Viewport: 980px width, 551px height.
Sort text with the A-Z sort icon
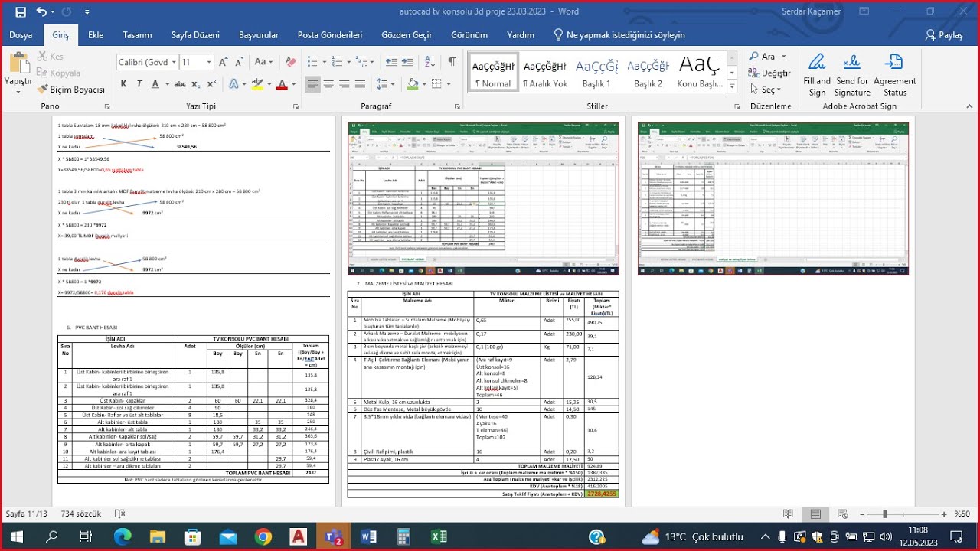430,62
